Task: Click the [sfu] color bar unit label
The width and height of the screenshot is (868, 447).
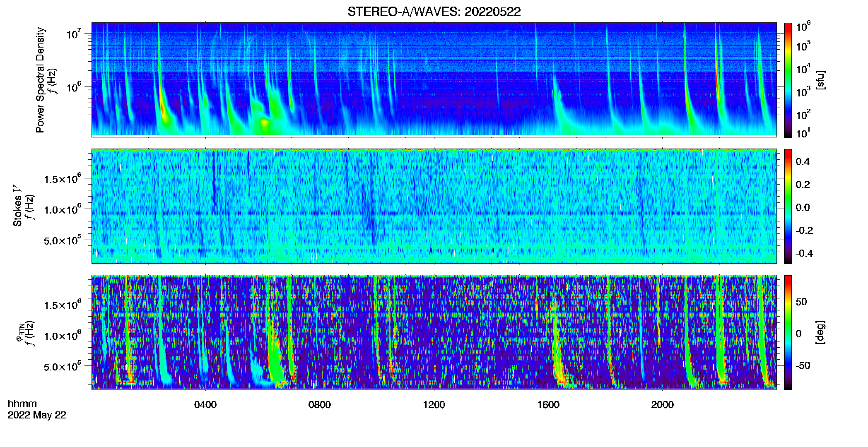Action: [820, 80]
